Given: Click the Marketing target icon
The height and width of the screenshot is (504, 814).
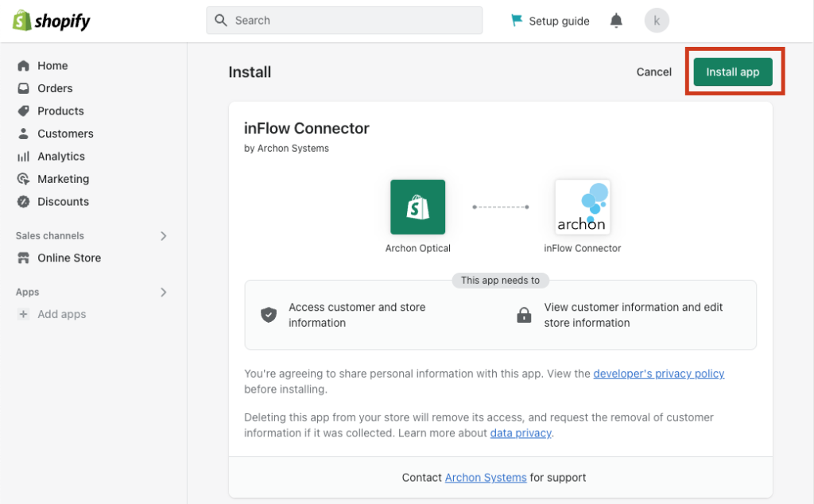Looking at the screenshot, I should coord(23,179).
